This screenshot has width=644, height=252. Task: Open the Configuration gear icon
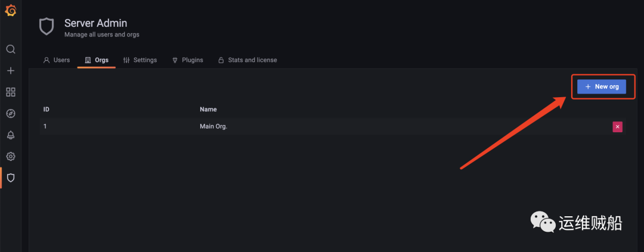(x=11, y=156)
